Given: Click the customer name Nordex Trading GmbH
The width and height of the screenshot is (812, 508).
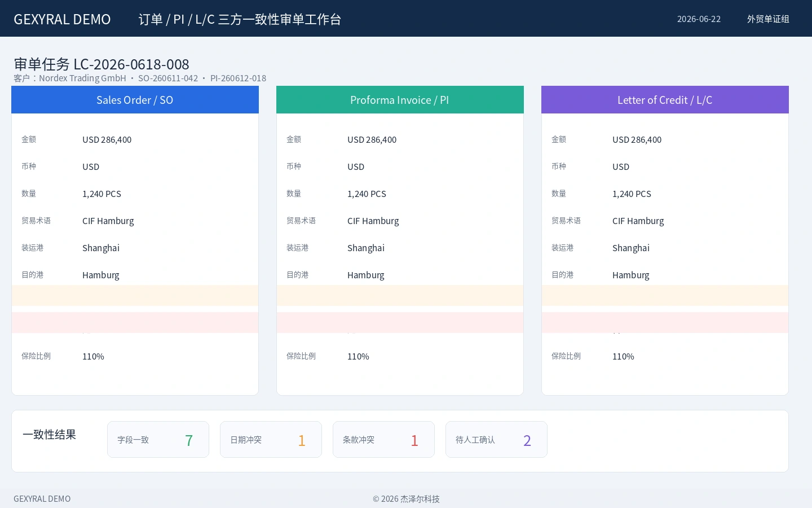Looking at the screenshot, I should point(82,78).
